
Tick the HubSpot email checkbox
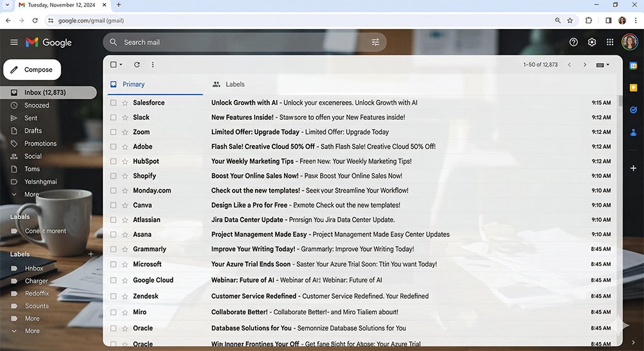113,162
